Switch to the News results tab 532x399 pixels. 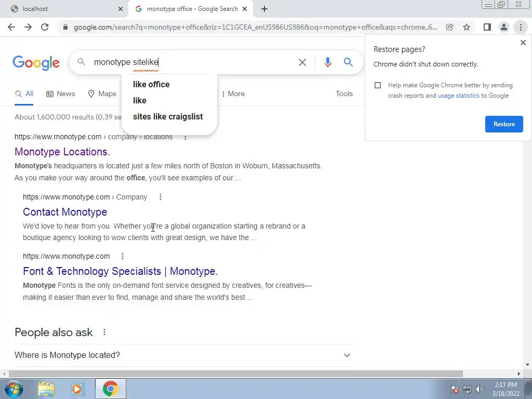(x=61, y=94)
